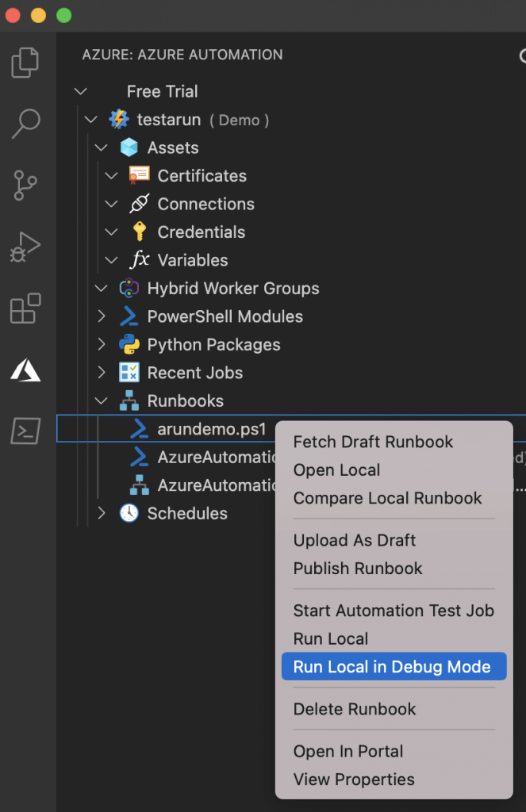Collapse the testarun account node
The height and width of the screenshot is (812, 526).
pyautogui.click(x=90, y=119)
